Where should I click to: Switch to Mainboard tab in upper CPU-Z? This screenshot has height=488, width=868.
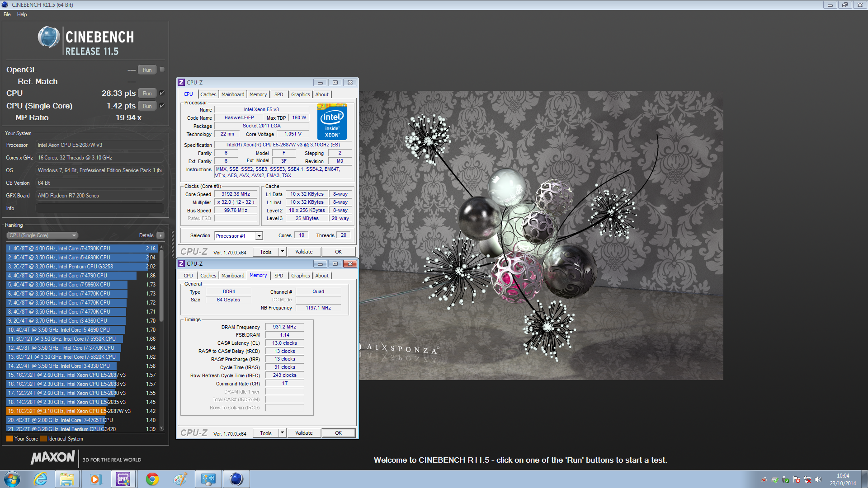233,94
